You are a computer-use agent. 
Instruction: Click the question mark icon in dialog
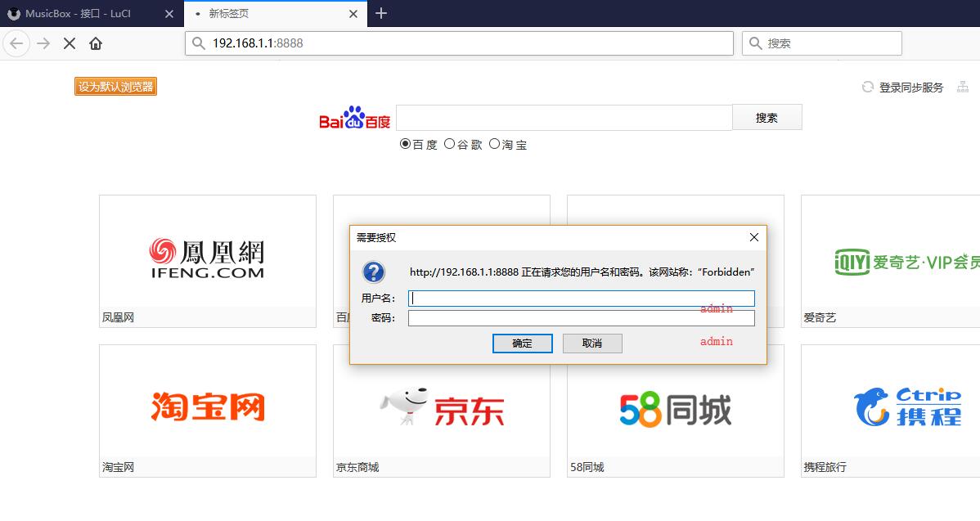(374, 272)
